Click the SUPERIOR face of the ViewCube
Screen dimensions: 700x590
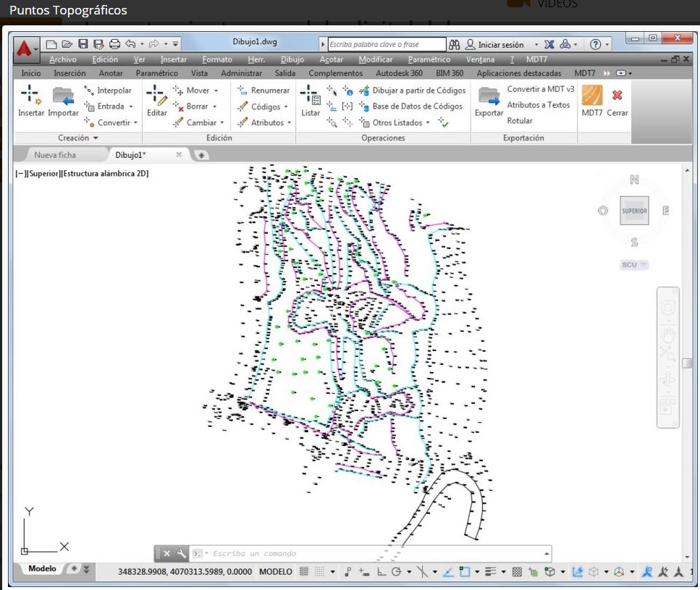634,211
